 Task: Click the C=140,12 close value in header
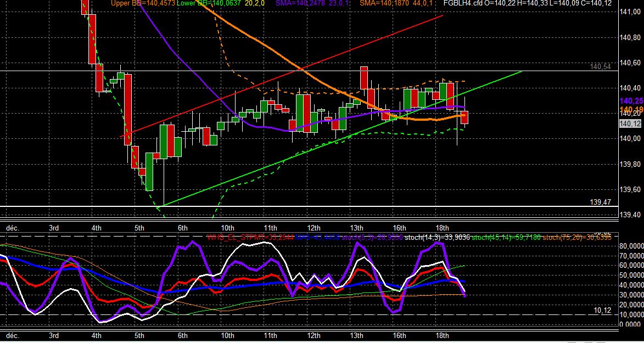pyautogui.click(x=596, y=3)
